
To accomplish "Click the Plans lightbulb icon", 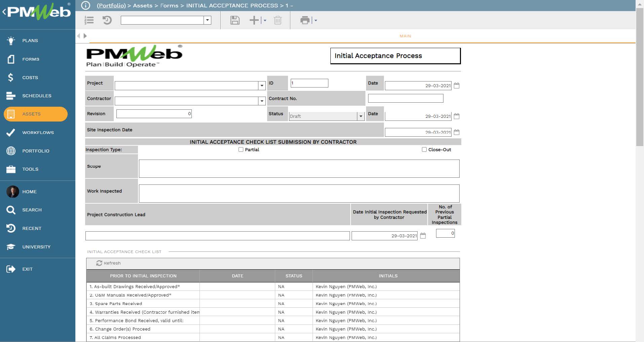I will (x=11, y=40).
